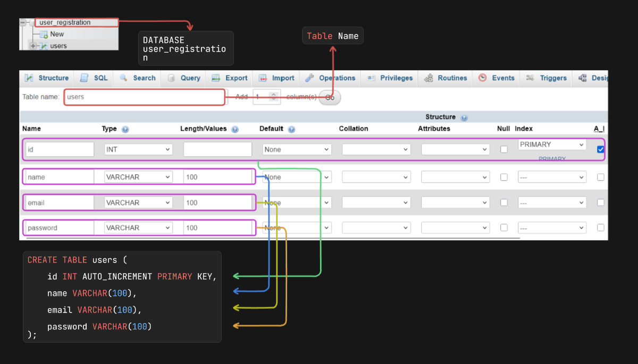638x364 pixels.
Task: Open the VARCHAR type dropdown for email
Action: (138, 202)
